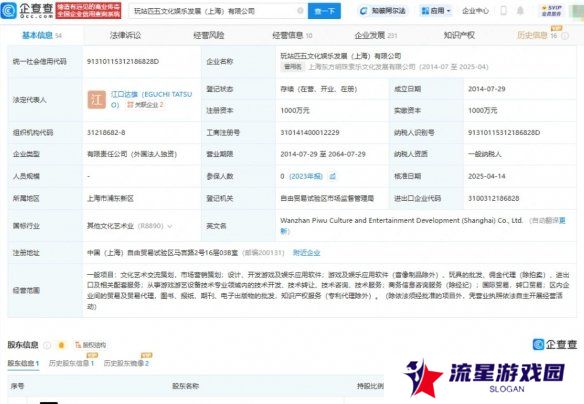
Task: Switch to the 经营风险 tab
Action: [x=209, y=35]
